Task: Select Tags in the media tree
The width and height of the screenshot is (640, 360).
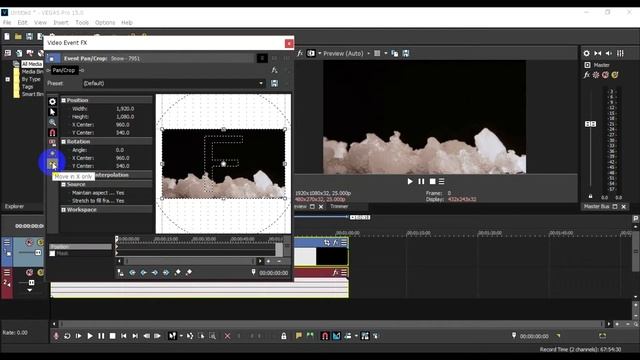Action: 27,87
